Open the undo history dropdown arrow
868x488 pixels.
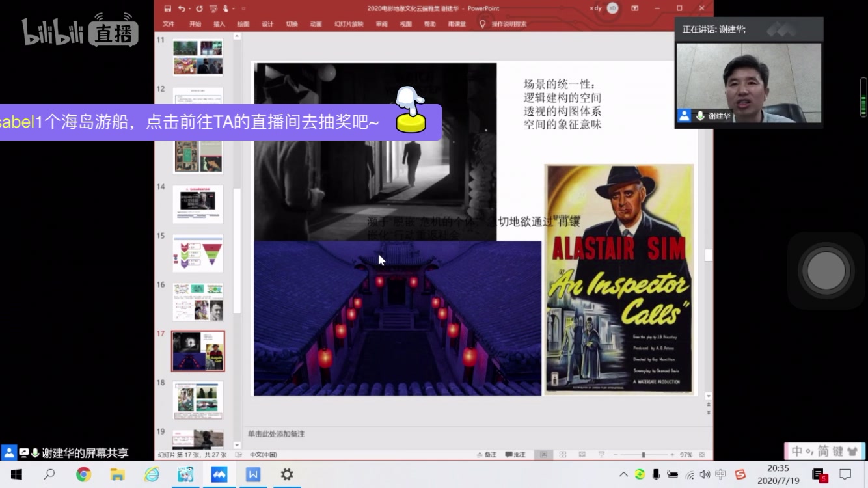(x=189, y=9)
